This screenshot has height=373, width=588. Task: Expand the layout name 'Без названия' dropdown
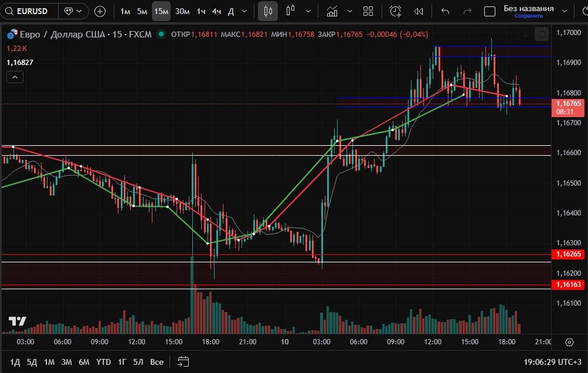coord(564,11)
